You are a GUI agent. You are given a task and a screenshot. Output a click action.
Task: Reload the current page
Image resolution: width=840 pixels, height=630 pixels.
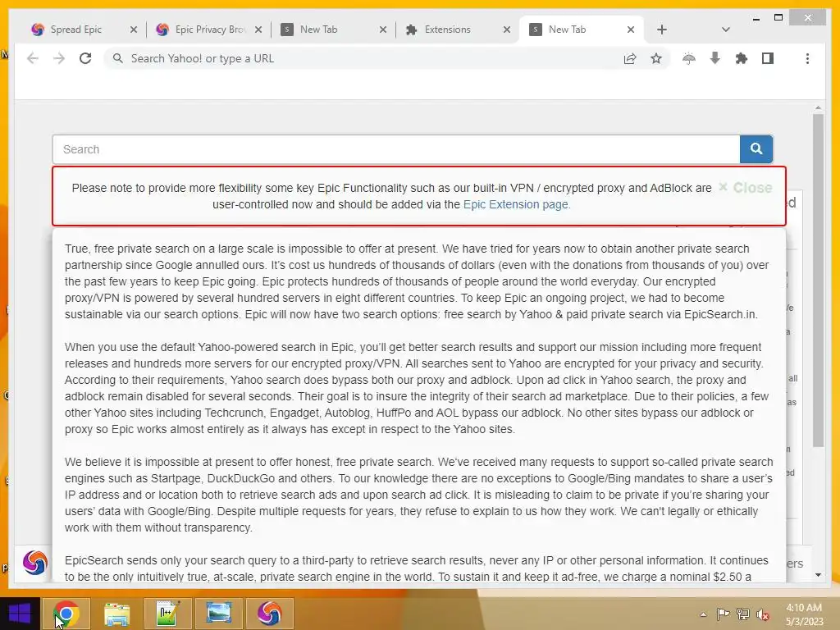coord(85,58)
